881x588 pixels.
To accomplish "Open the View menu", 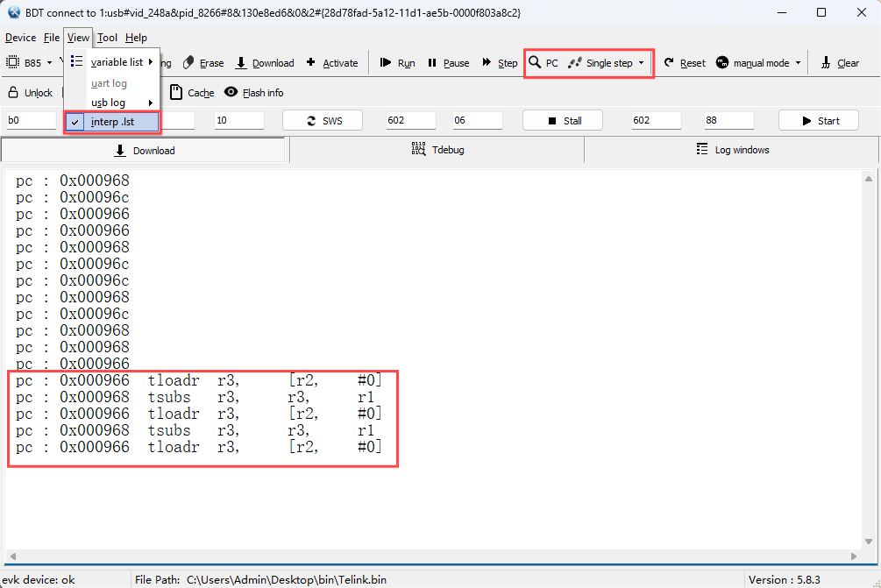I will (x=78, y=38).
